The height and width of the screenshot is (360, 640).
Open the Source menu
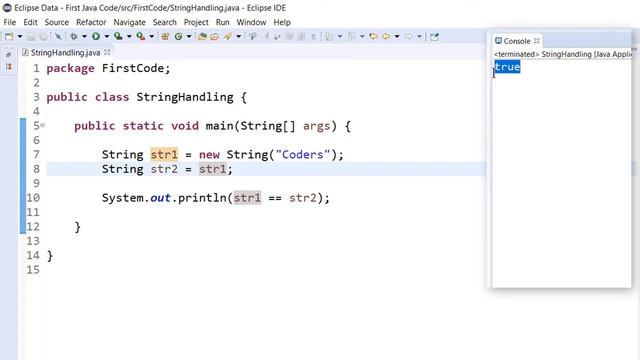56,22
